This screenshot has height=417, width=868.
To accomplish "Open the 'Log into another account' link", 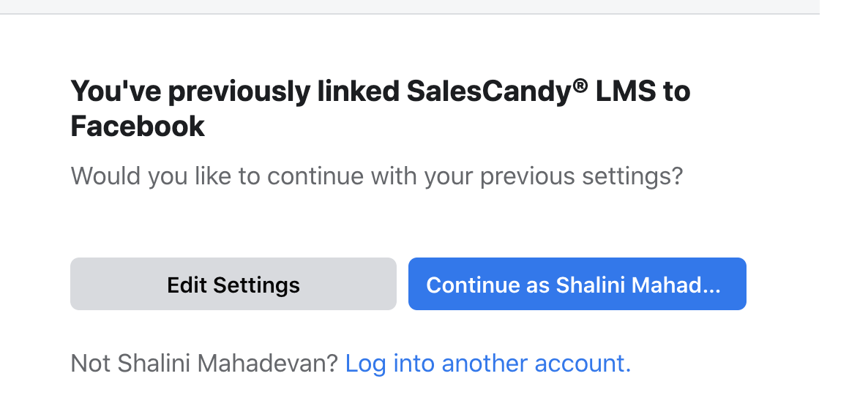I will (x=487, y=363).
